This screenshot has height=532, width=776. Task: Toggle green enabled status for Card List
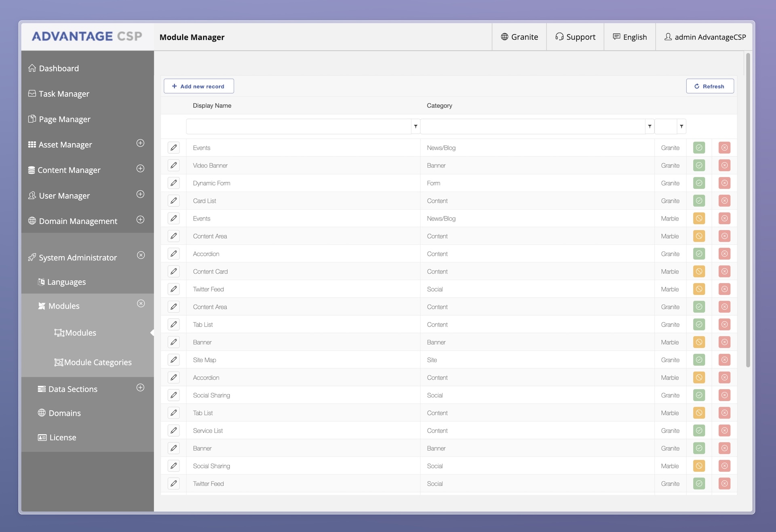[x=699, y=201]
